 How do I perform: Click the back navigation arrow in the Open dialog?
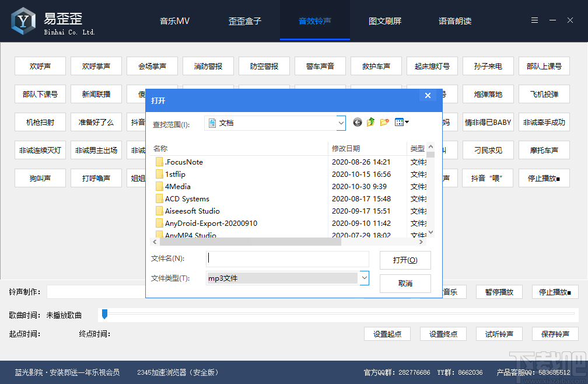point(357,122)
